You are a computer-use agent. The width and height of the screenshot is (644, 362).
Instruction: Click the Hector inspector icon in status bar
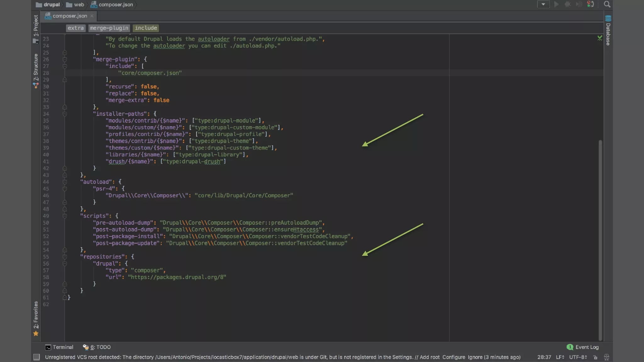point(607,357)
